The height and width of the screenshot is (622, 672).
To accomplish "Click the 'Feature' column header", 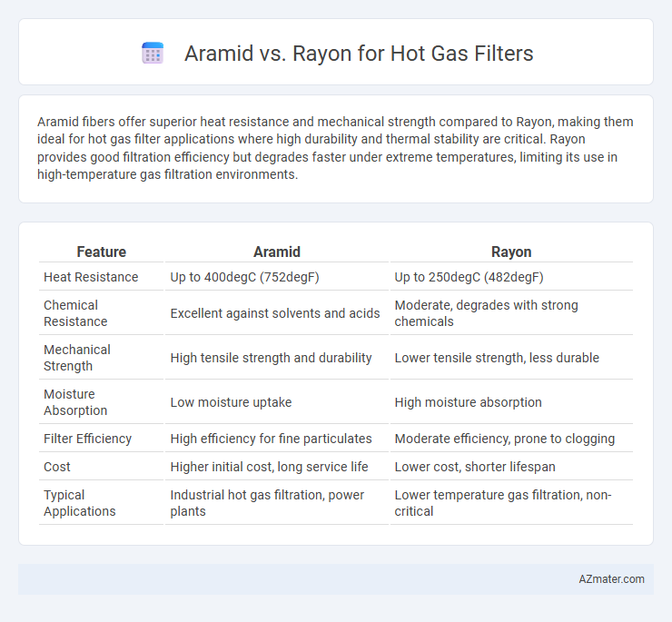I will click(101, 252).
